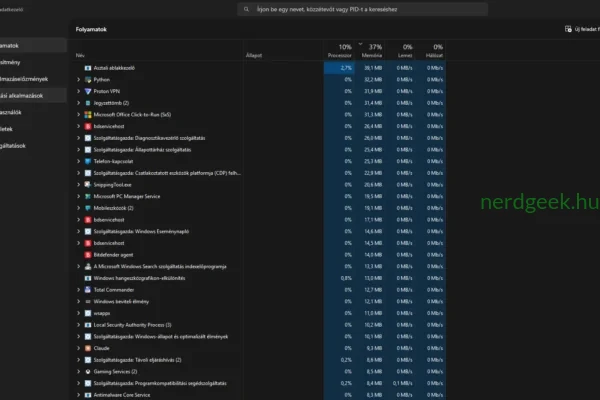Click the Új feladat run-task icon
This screenshot has width=600, height=400.
(x=568, y=29)
